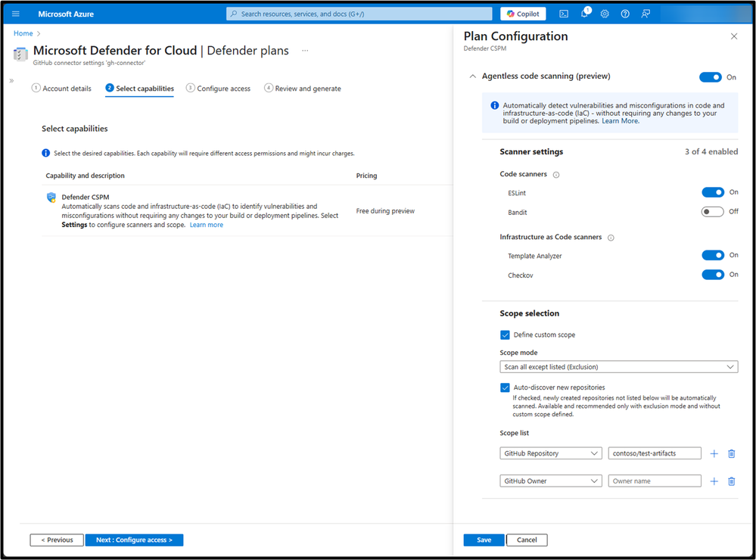This screenshot has width=756, height=560.
Task: Uncheck Define custom scope checkbox
Action: pyautogui.click(x=505, y=334)
